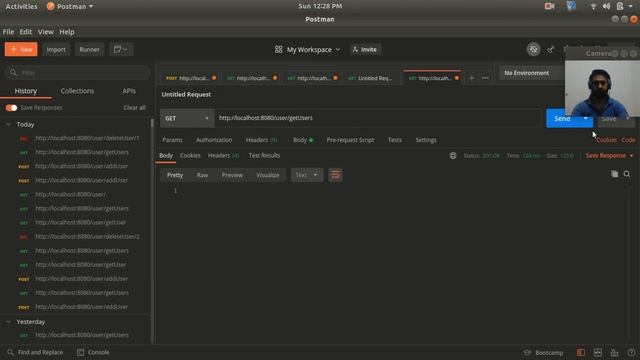640x360 pixels.
Task: Open the POST request tab
Action: tap(191, 78)
